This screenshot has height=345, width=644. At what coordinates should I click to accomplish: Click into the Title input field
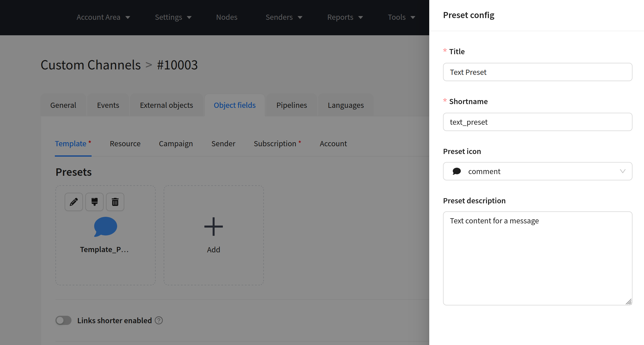point(537,72)
